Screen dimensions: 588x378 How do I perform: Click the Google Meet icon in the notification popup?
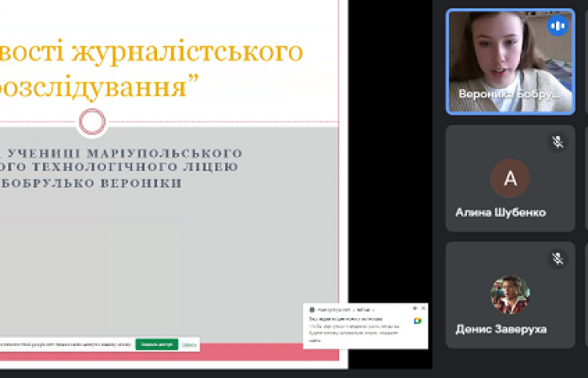pyautogui.click(x=417, y=321)
